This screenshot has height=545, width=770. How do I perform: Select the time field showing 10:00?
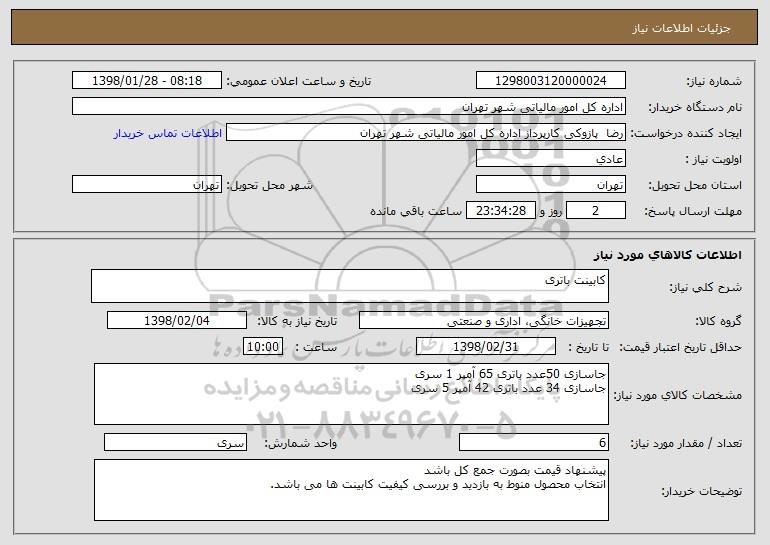point(263,346)
